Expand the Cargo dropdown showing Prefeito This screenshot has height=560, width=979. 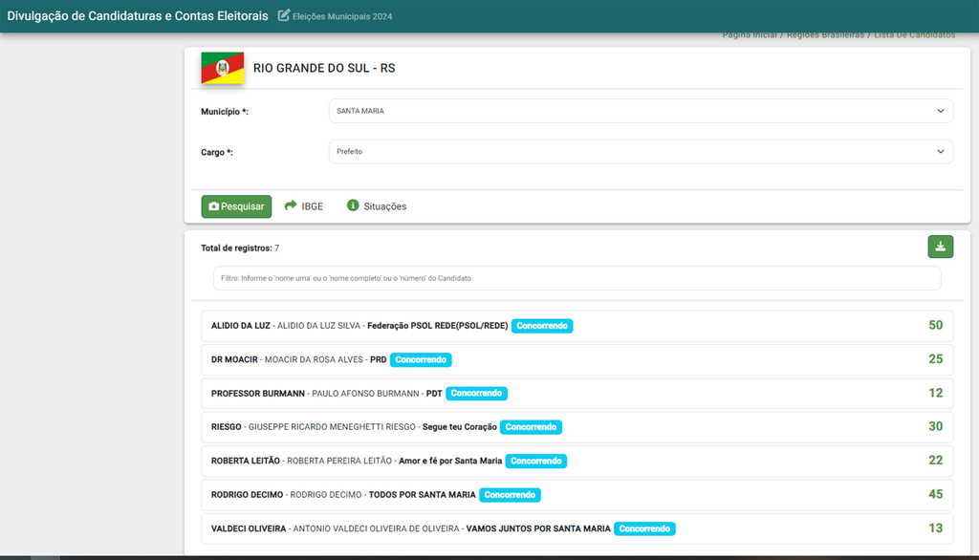640,152
